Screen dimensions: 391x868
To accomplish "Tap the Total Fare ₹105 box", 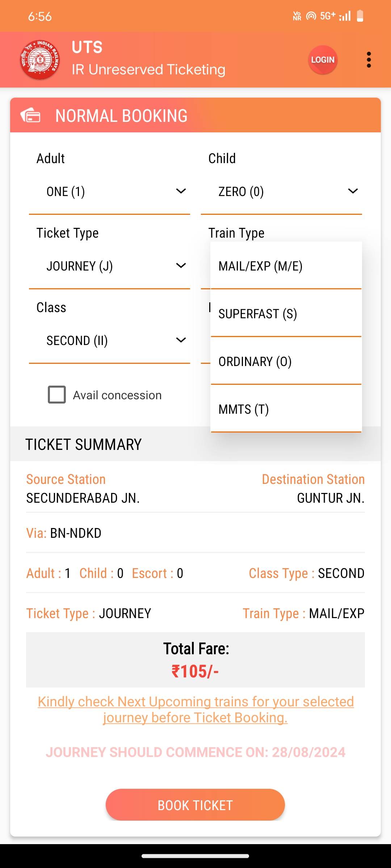I will click(x=195, y=660).
